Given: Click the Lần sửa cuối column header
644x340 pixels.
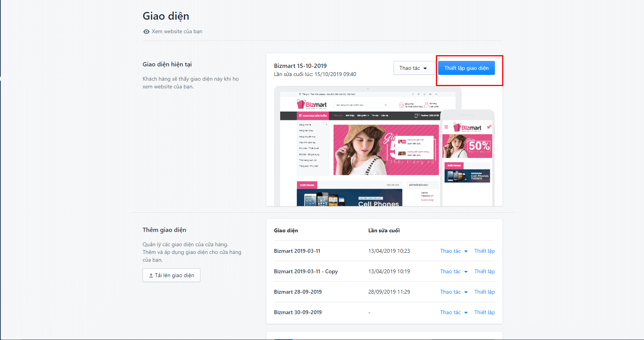Looking at the screenshot, I should (x=384, y=230).
